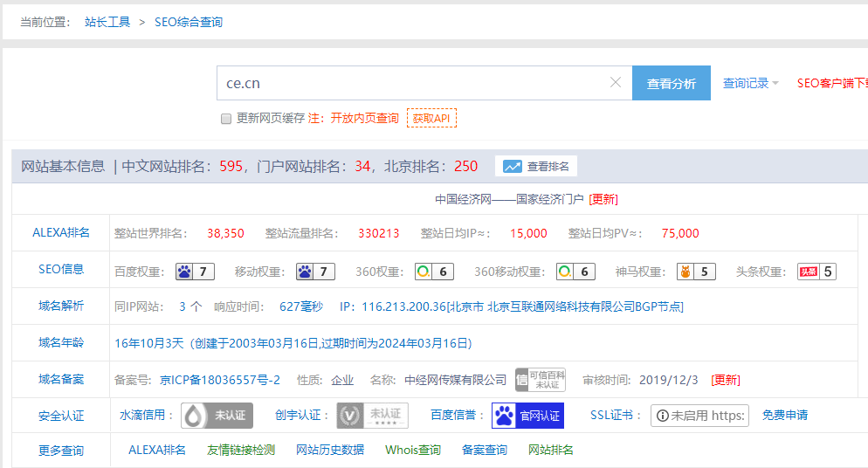Click company name 中经网传媒有限公司
The width and height of the screenshot is (868, 468).
click(x=456, y=380)
